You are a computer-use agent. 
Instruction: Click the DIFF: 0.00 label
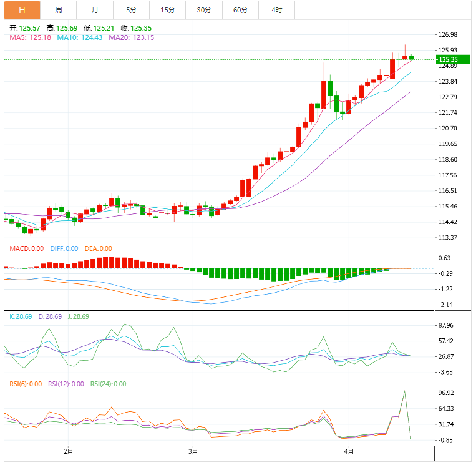pos(65,249)
